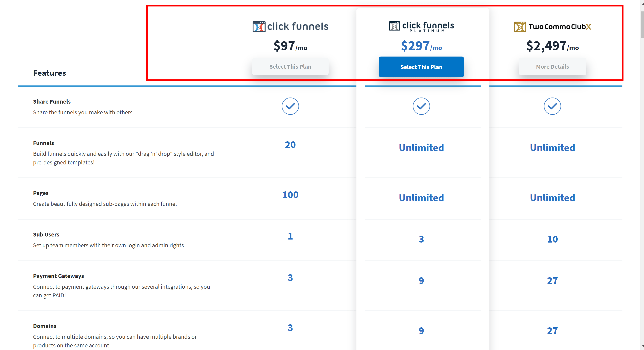Select the ClickFunnels Platinum $297/mo plan
This screenshot has width=644, height=350.
421,67
